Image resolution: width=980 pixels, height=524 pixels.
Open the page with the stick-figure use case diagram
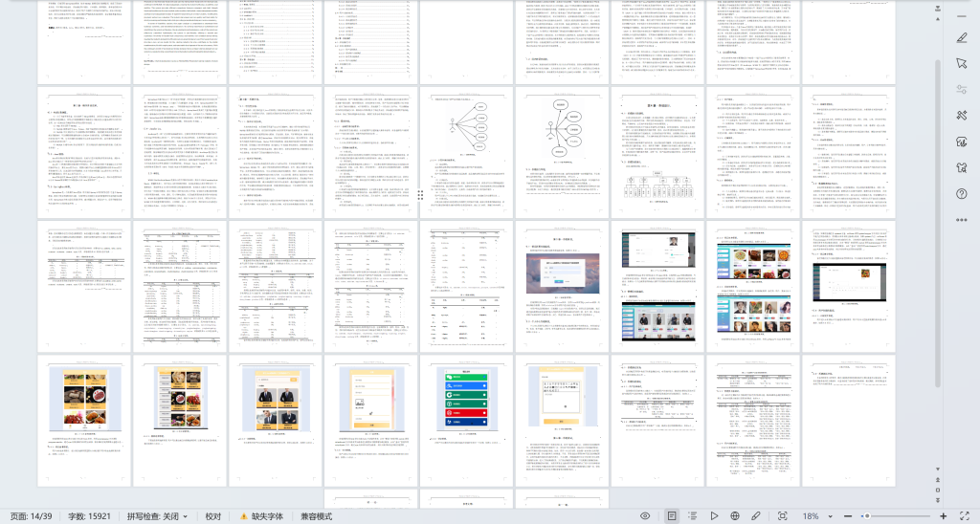pos(466,152)
